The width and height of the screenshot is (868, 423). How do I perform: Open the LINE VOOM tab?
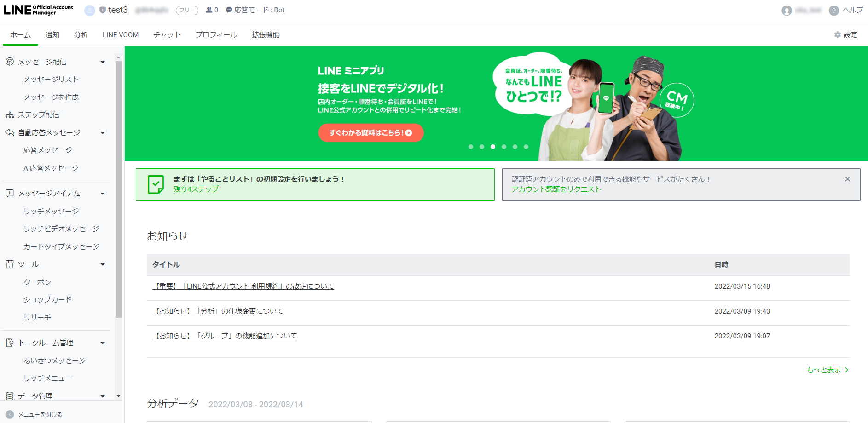click(121, 35)
